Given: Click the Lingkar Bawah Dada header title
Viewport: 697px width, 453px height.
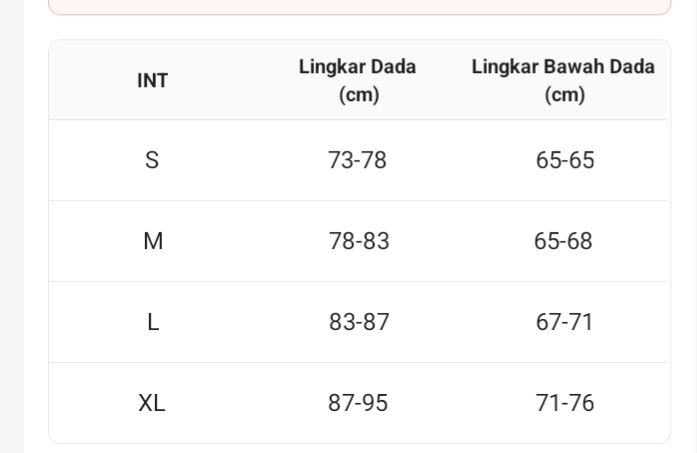Looking at the screenshot, I should [x=563, y=67].
